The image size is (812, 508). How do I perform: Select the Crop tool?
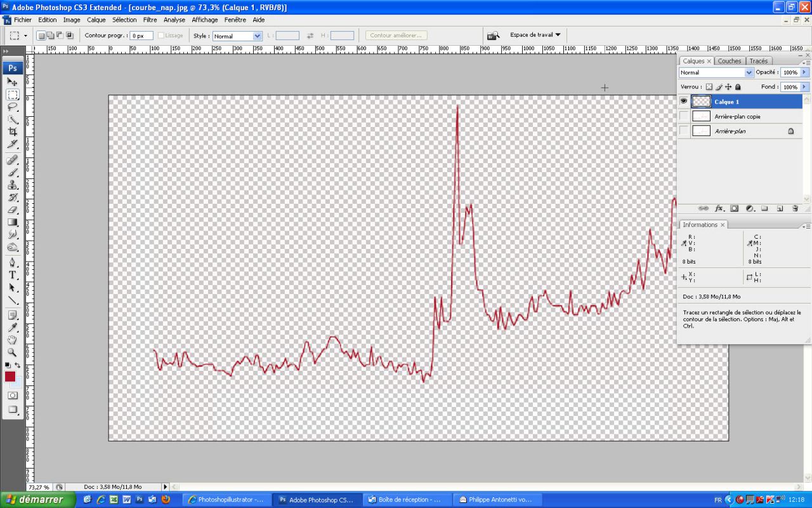tap(13, 132)
